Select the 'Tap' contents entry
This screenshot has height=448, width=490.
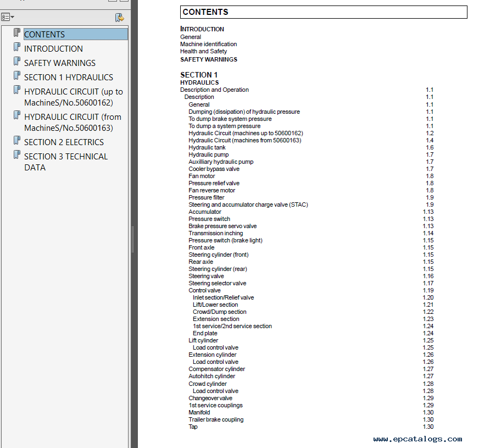(193, 427)
